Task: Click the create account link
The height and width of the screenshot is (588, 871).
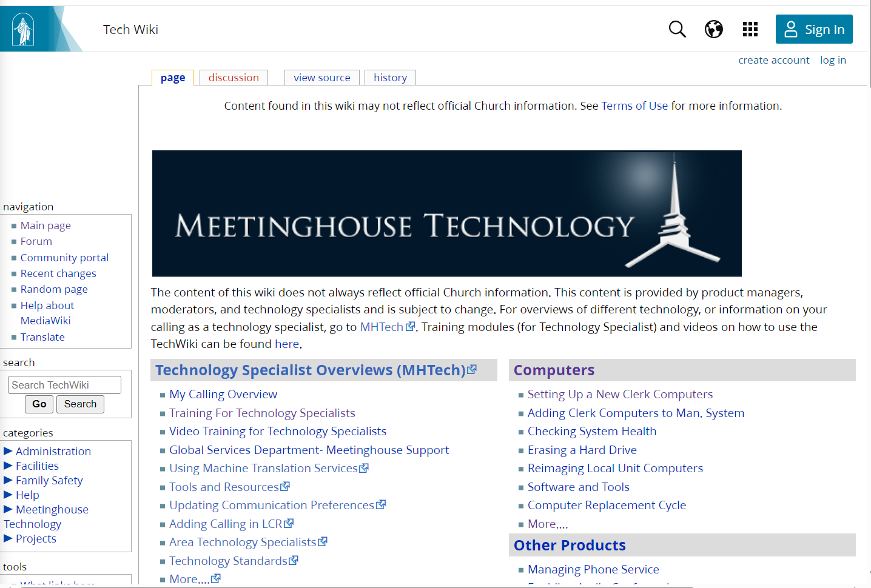Action: [773, 60]
